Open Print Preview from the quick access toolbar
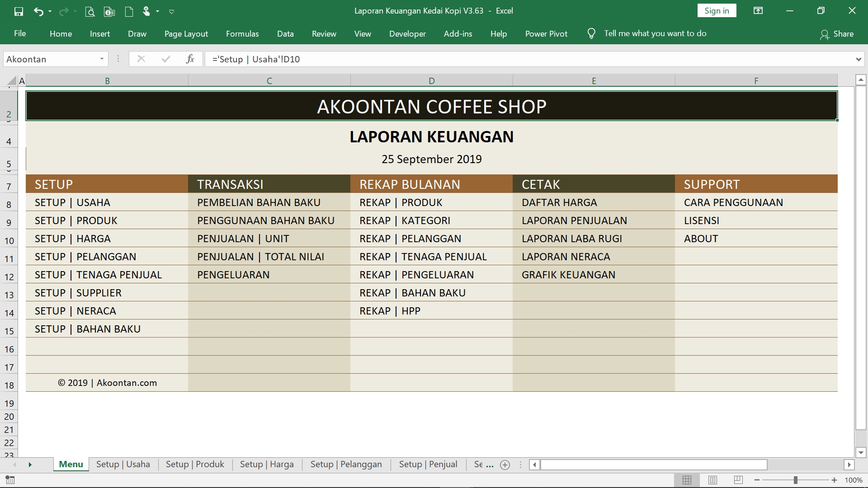 [x=90, y=11]
